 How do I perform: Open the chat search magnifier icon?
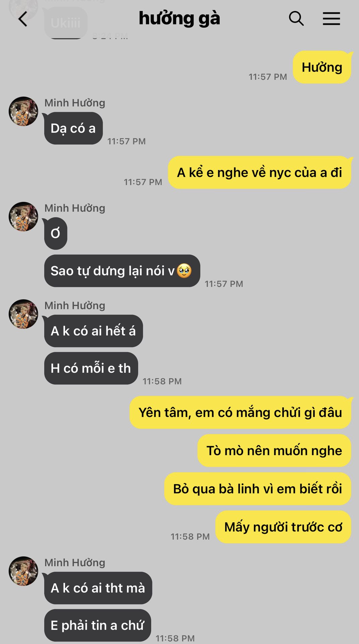[x=296, y=18]
